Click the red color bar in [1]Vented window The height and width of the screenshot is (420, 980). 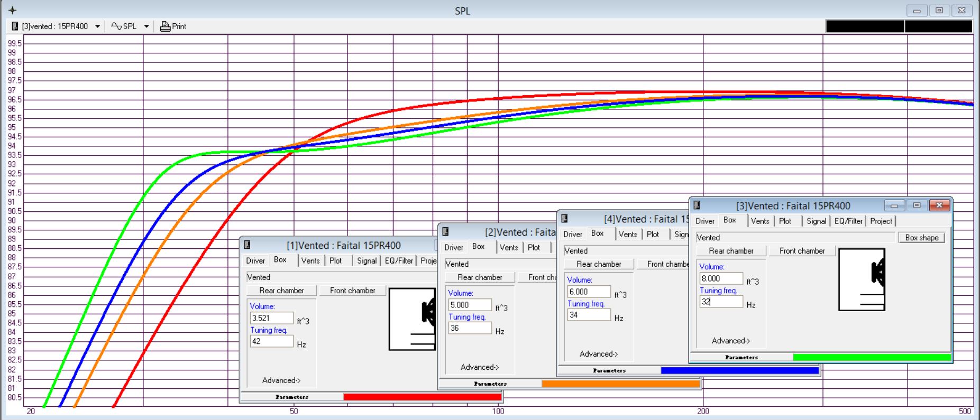422,397
